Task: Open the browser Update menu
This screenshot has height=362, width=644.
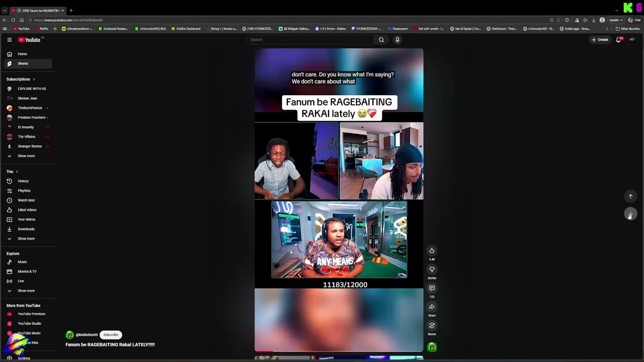Action: tap(616, 20)
